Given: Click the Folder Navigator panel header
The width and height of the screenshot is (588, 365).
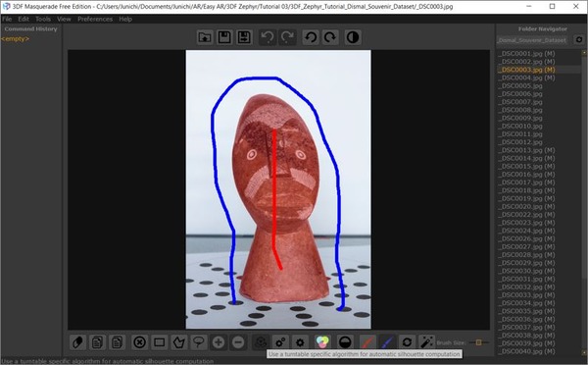Looking at the screenshot, I should pyautogui.click(x=542, y=28).
